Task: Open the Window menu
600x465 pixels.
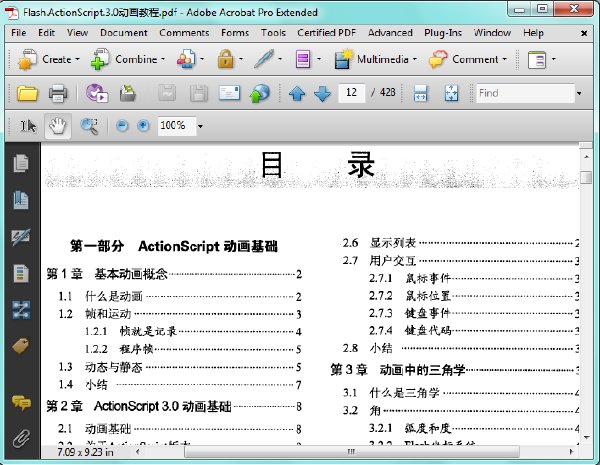Action: tap(492, 33)
